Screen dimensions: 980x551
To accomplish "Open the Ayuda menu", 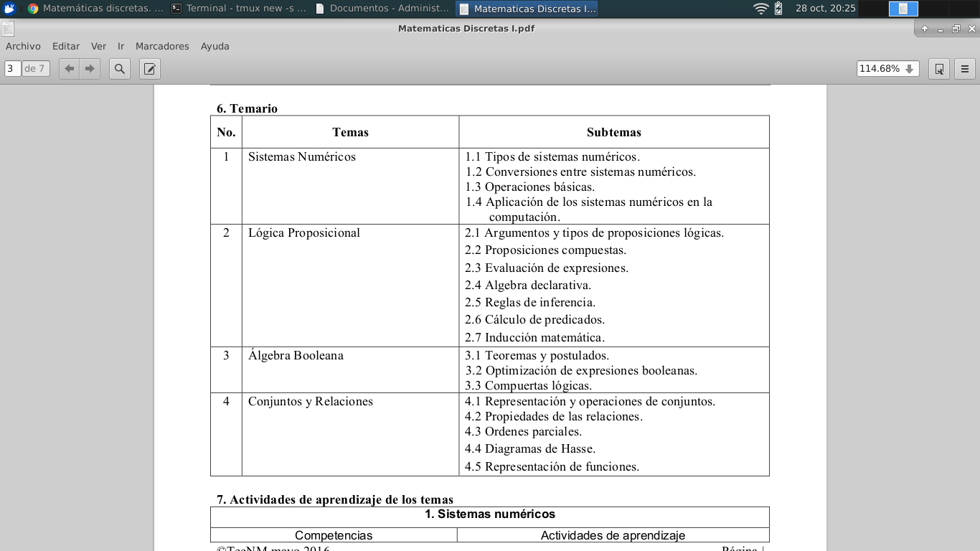I will click(215, 46).
